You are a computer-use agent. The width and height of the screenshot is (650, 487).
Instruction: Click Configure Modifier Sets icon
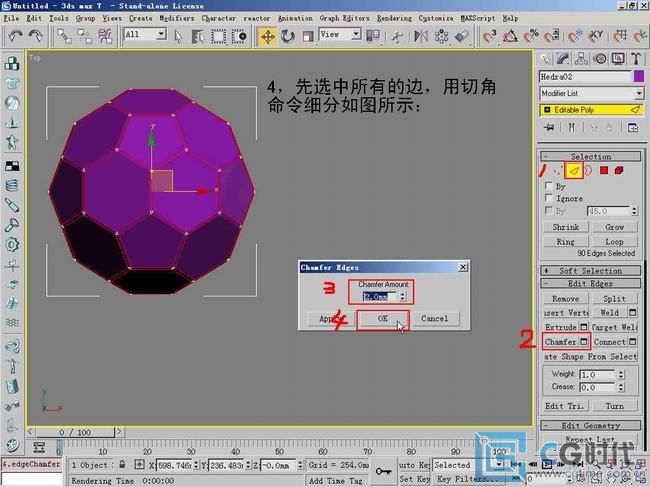pos(633,128)
